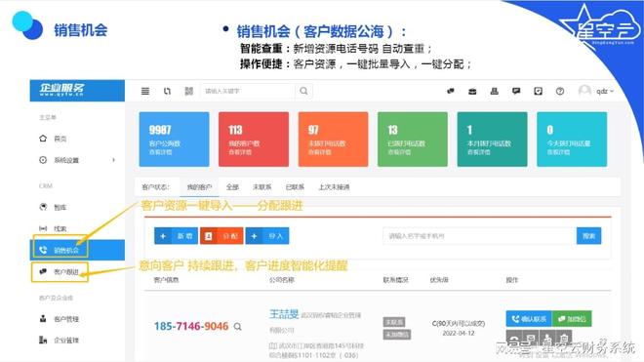Click the blue 新增 button
The image size is (644, 362).
(x=177, y=236)
